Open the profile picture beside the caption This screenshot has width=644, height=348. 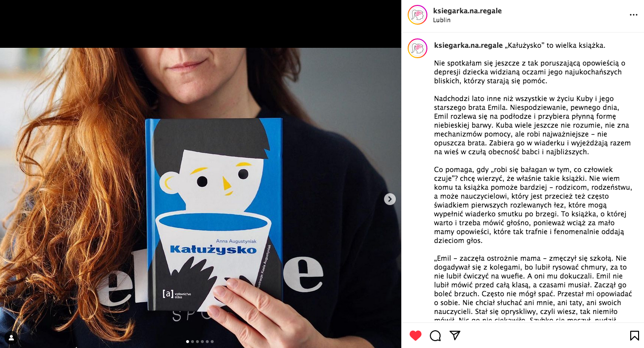pos(418,48)
